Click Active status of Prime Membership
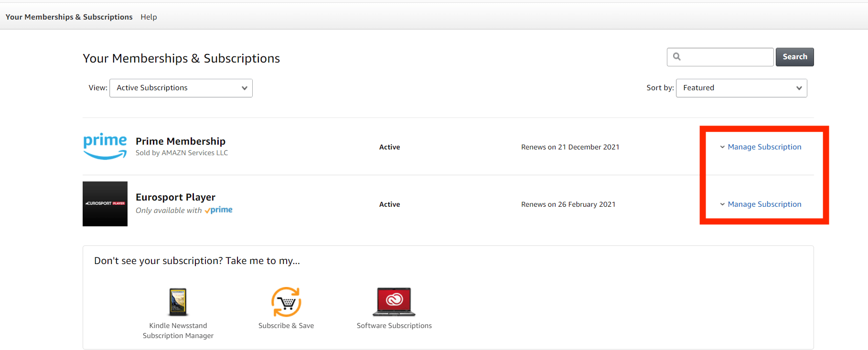This screenshot has width=868, height=350. 390,147
